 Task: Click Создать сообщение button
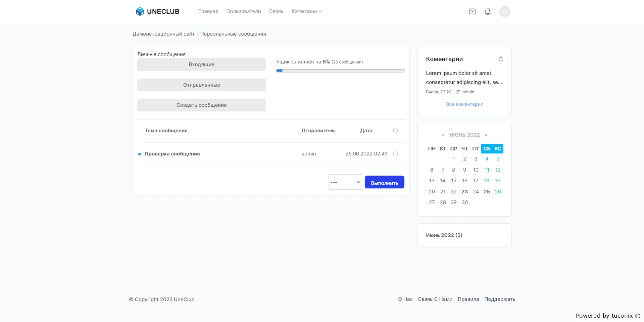pyautogui.click(x=202, y=105)
